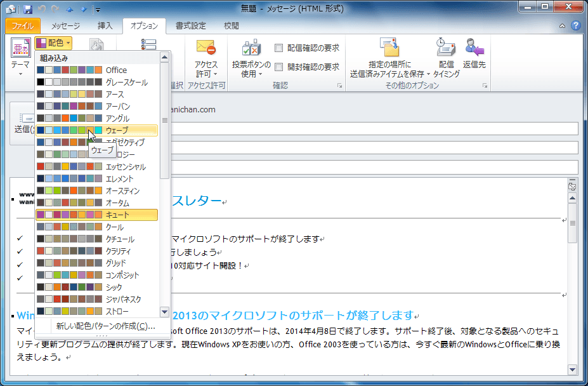Choose the オータム color scheme
The width and height of the screenshot is (588, 386).
point(97,203)
